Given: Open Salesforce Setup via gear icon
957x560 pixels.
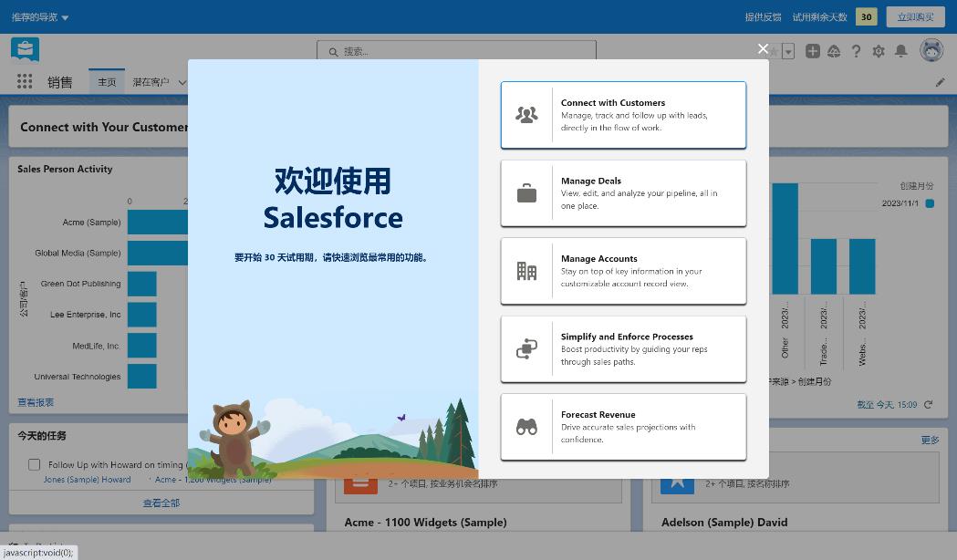Looking at the screenshot, I should click(x=878, y=51).
